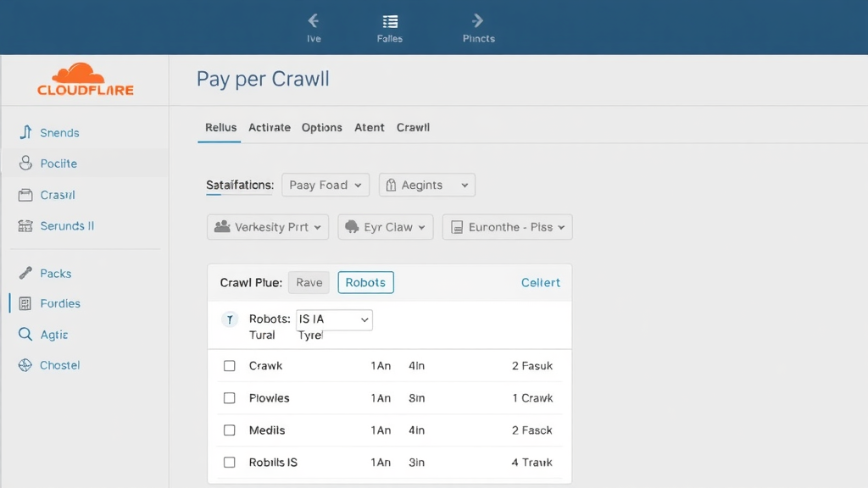The image size is (868, 488).
Task: Select the Snends music-note icon in sidebar
Action: tap(28, 132)
